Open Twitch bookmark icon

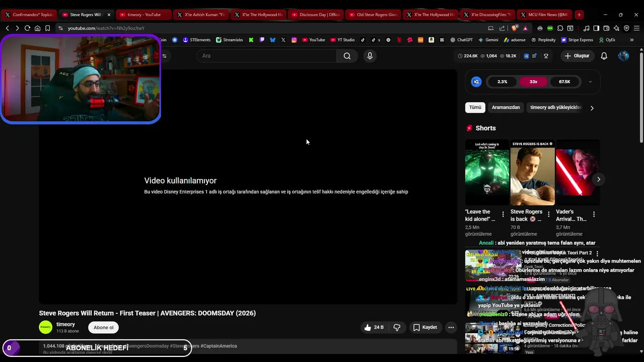coord(262,40)
